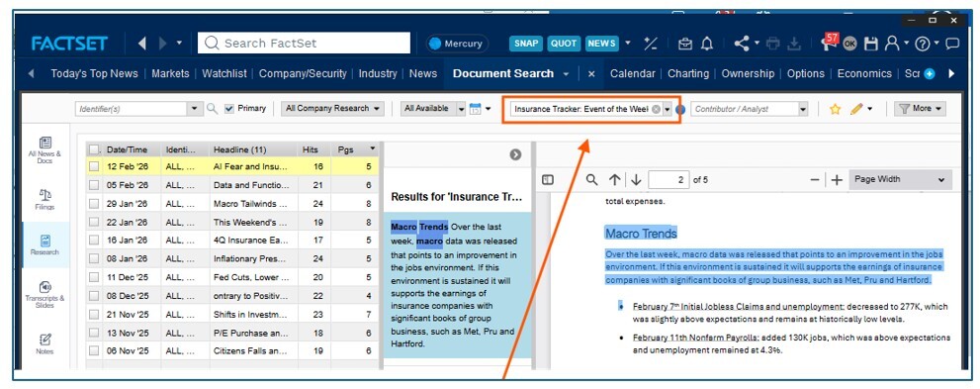Image resolution: width=980 pixels, height=389 pixels.
Task: Check the 11 Dec '25 row checkbox
Action: 94,277
